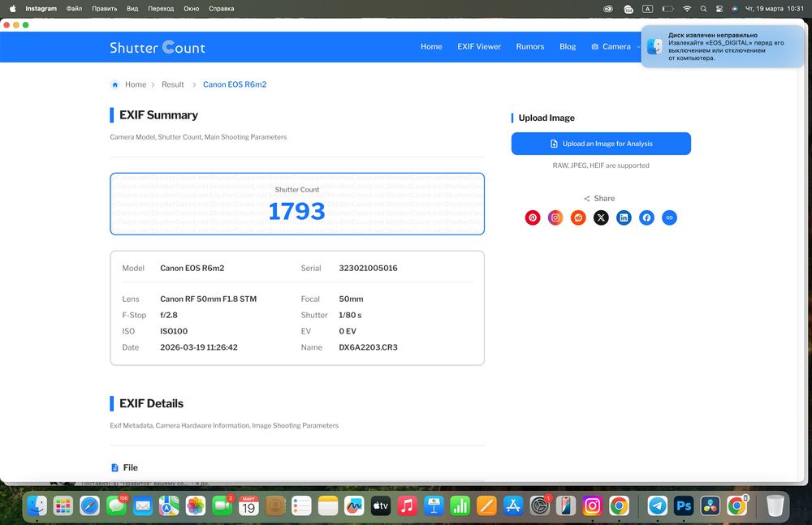Open Launchpad in the dock

click(x=63, y=506)
